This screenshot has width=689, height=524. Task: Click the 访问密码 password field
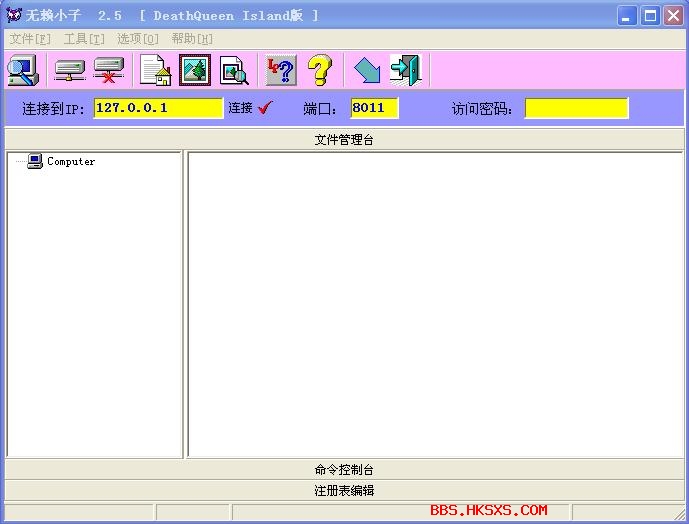pyautogui.click(x=576, y=108)
